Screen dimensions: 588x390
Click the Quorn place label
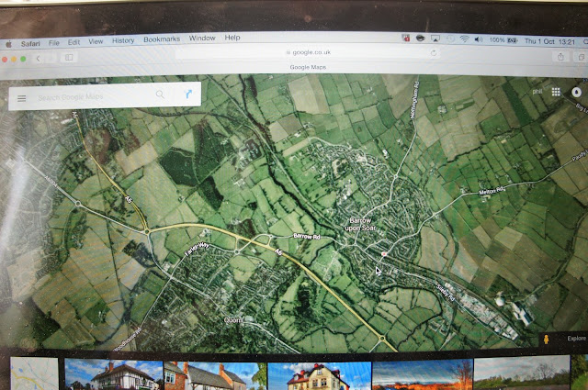233,320
